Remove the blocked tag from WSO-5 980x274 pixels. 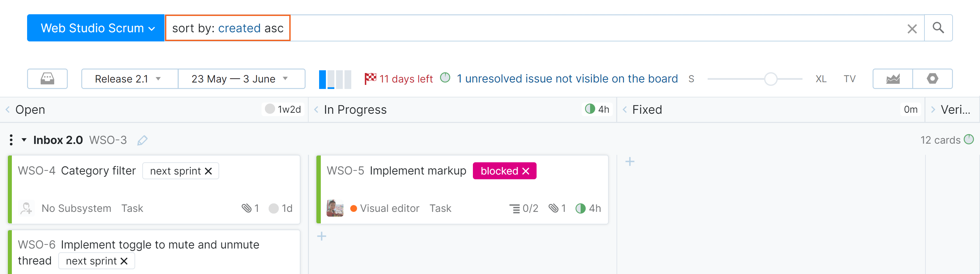tap(526, 171)
